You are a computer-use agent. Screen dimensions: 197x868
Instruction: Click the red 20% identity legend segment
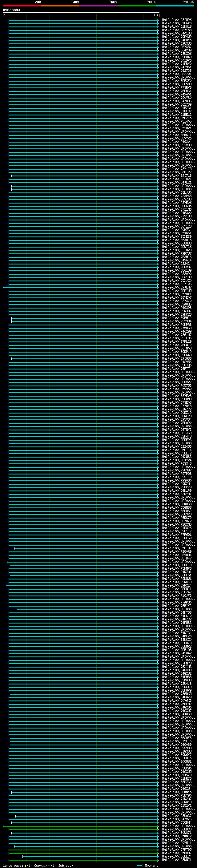point(22,6)
